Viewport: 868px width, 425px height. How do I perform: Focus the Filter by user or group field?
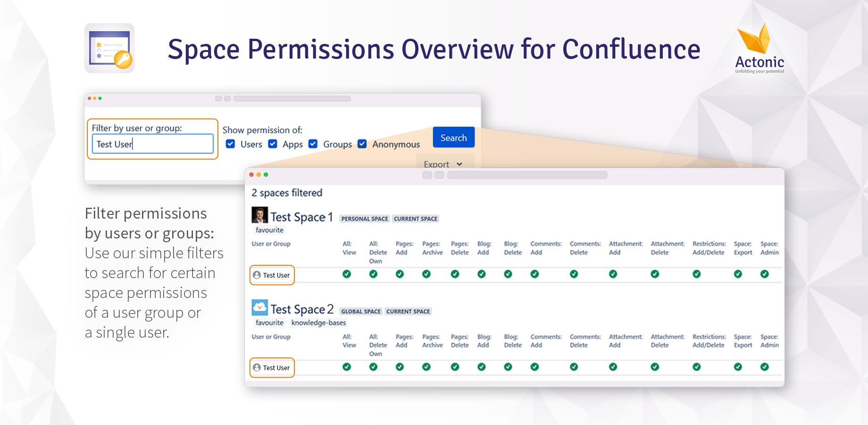(x=153, y=144)
